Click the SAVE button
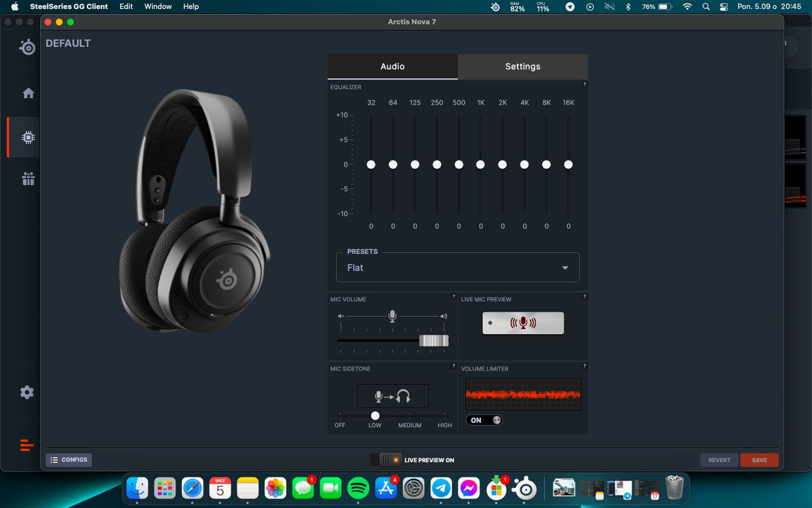The height and width of the screenshot is (508, 812). click(759, 460)
